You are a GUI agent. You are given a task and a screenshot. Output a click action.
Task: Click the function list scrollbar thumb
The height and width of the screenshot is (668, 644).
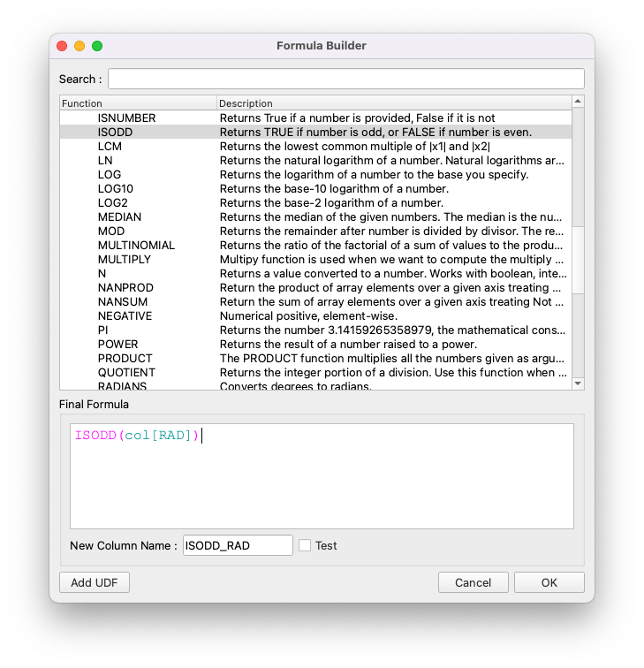point(578,260)
